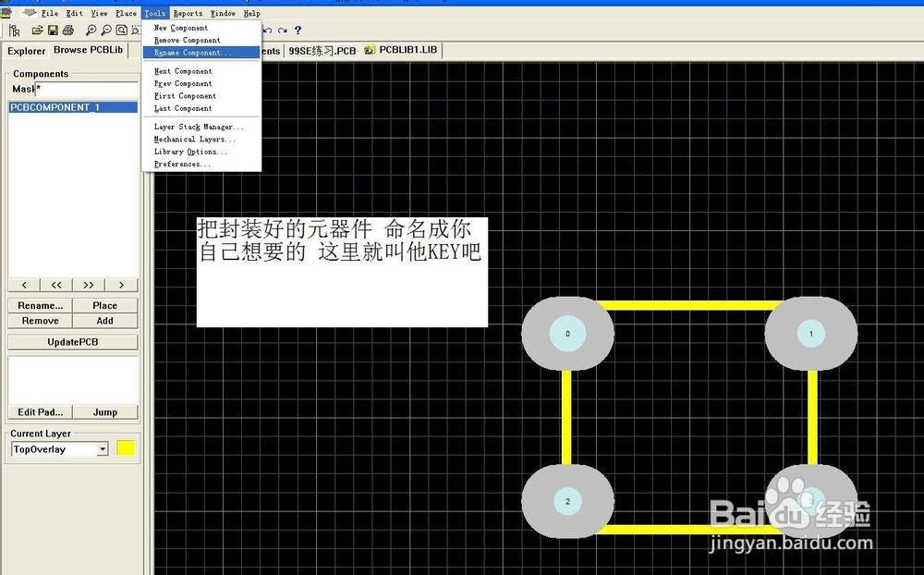The image size is (924, 575).
Task: Open a file with the folder icon
Action: tap(37, 31)
